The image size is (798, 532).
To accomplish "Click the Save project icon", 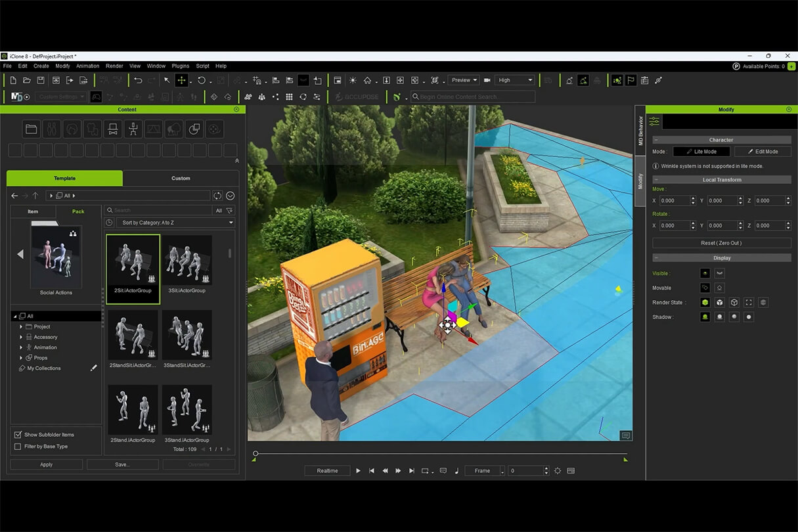I will pyautogui.click(x=41, y=80).
